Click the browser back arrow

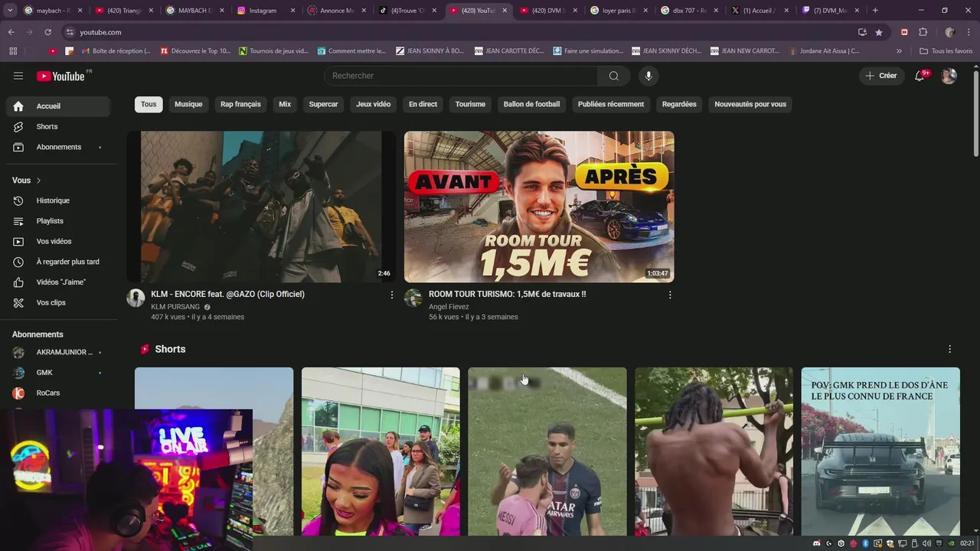pyautogui.click(x=11, y=32)
